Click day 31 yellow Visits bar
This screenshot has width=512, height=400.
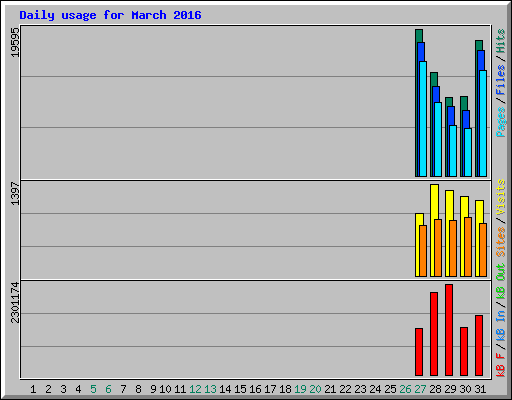479,238
